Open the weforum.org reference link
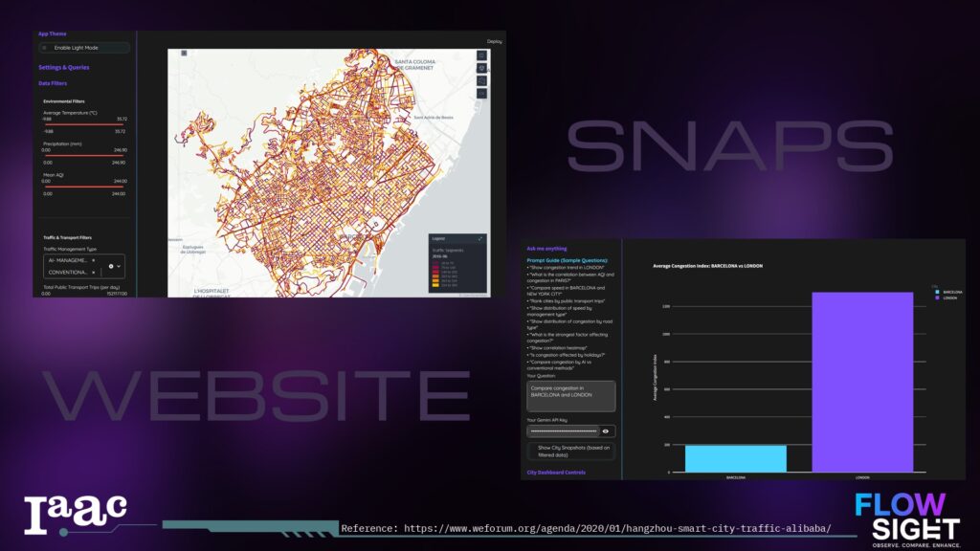 click(617, 528)
